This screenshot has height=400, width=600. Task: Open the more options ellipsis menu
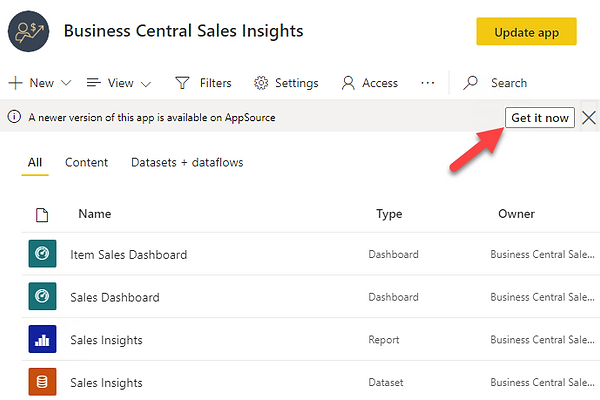[x=427, y=83]
